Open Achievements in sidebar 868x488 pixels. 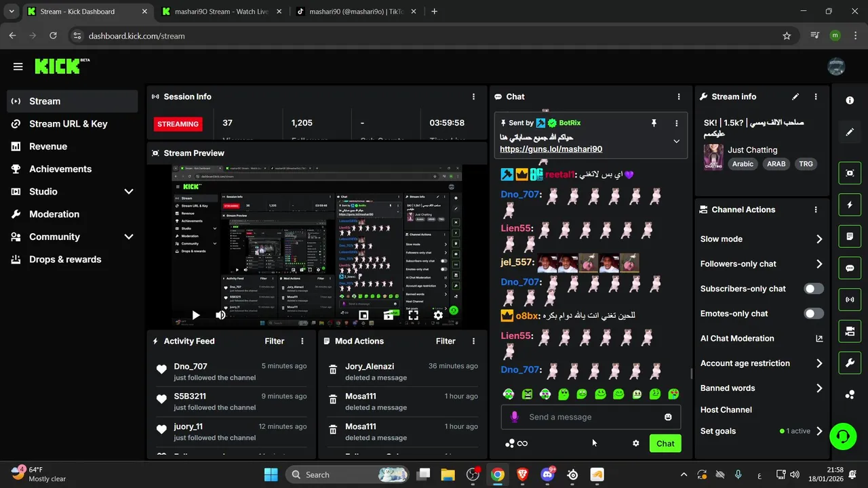73,169
